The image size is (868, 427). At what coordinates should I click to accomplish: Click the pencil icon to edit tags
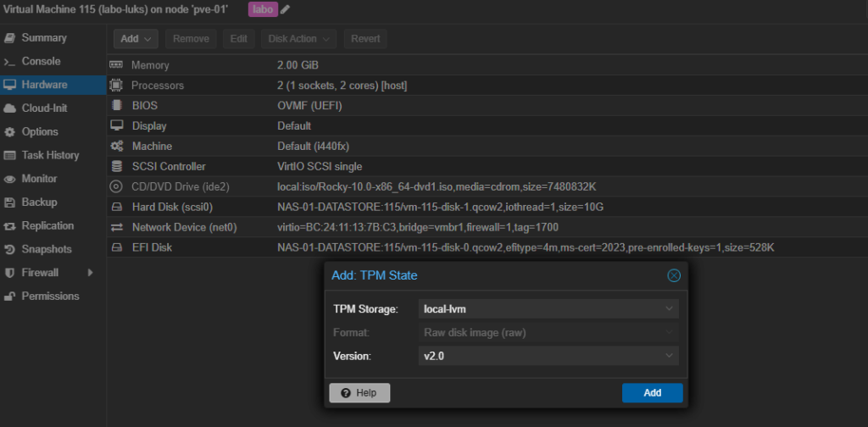[285, 8]
